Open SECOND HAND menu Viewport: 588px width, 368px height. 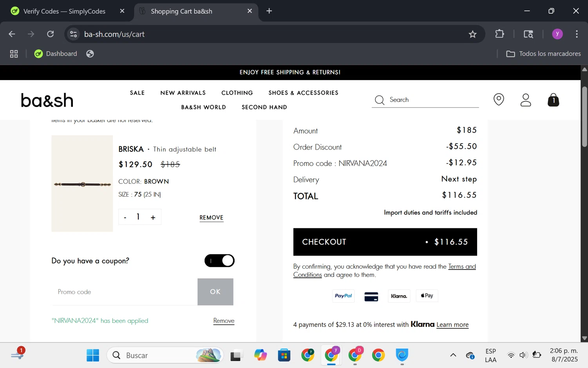point(264,107)
